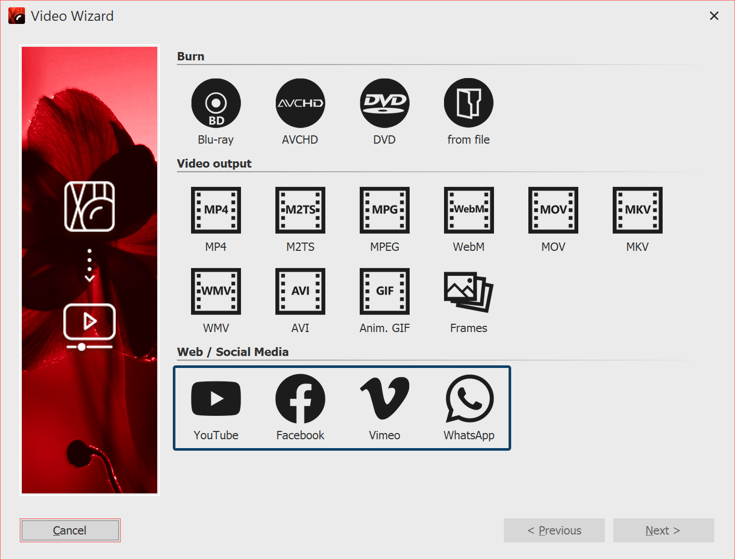The height and width of the screenshot is (560, 735).
Task: Choose the MKV format icon
Action: point(637,210)
